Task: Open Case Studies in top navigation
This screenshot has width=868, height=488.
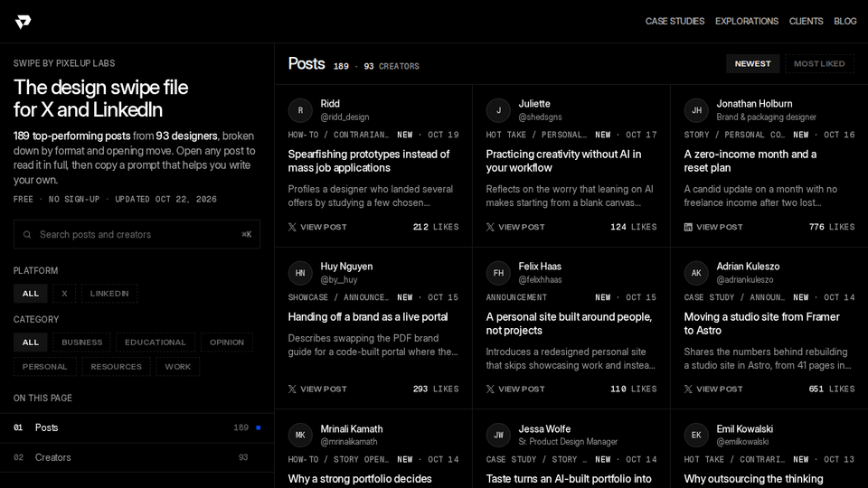Action: [675, 21]
